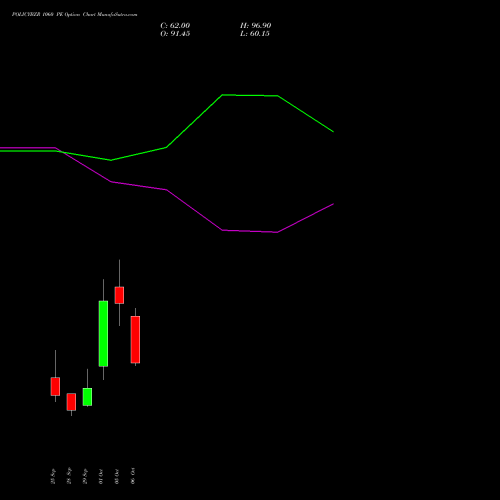Click the 01 Oct date axis label
Image resolution: width=500 pixels, height=500 pixels.
tap(101, 477)
